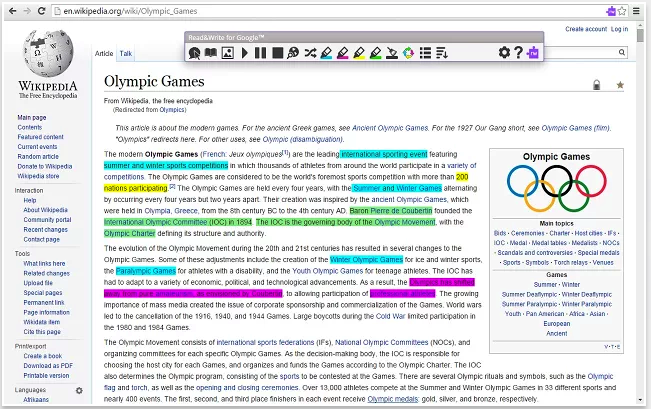Click the page protection padlock icon
The height and width of the screenshot is (409, 651).
click(x=596, y=85)
